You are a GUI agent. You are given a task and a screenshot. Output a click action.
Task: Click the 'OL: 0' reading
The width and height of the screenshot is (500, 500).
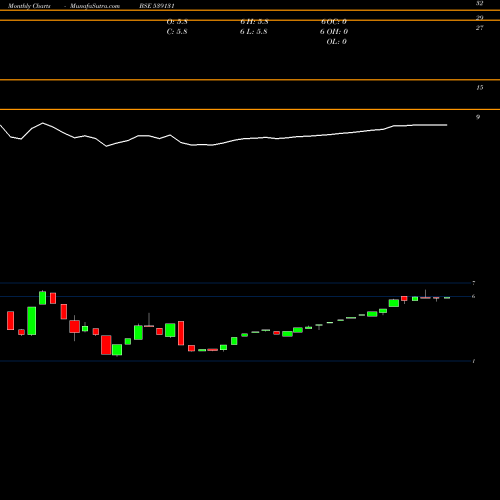[336, 42]
